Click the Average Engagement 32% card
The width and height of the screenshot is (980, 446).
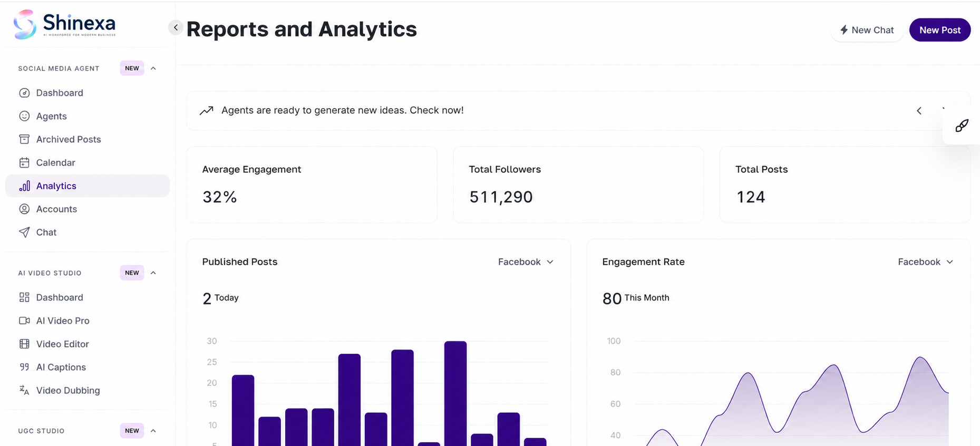312,185
